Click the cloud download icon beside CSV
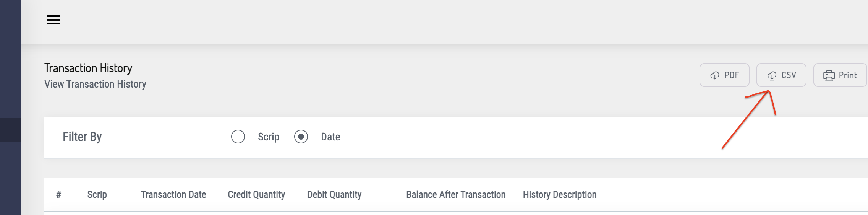The width and height of the screenshot is (868, 215). pyautogui.click(x=772, y=76)
